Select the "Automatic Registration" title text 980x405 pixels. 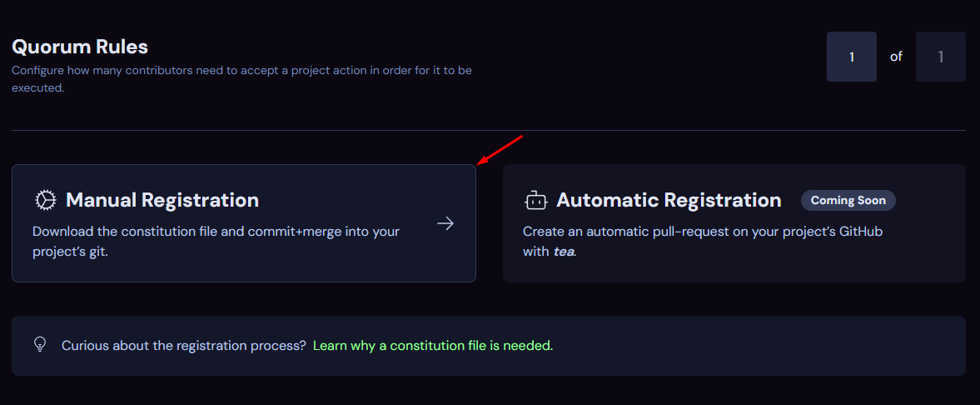[669, 200]
